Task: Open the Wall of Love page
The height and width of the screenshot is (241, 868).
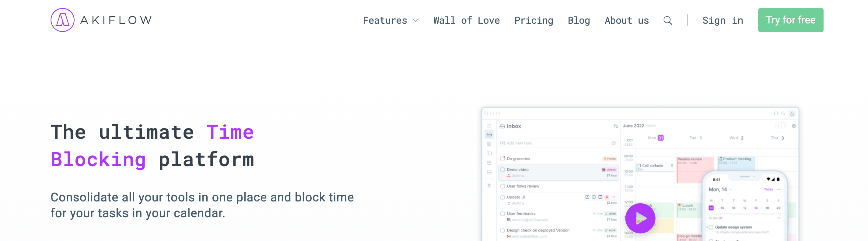Action: (466, 21)
